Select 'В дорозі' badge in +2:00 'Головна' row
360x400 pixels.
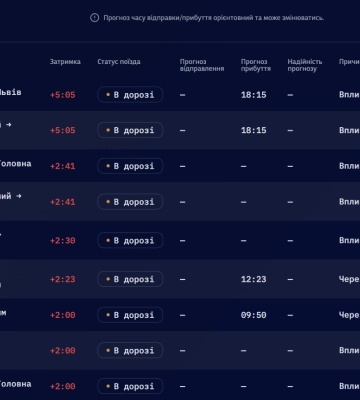pos(130,386)
